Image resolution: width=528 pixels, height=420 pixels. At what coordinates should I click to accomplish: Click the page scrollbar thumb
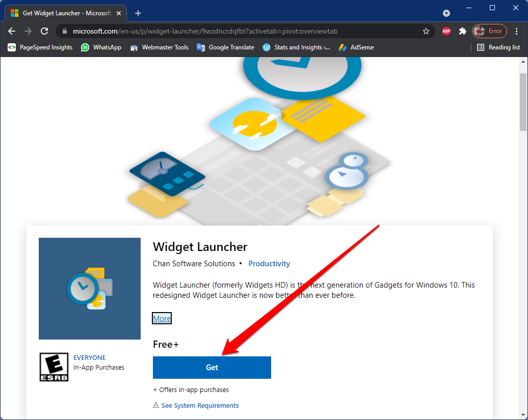pos(522,102)
